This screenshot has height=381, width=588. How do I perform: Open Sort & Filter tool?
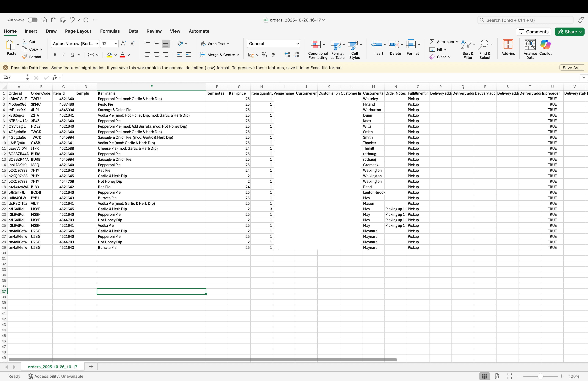(468, 49)
